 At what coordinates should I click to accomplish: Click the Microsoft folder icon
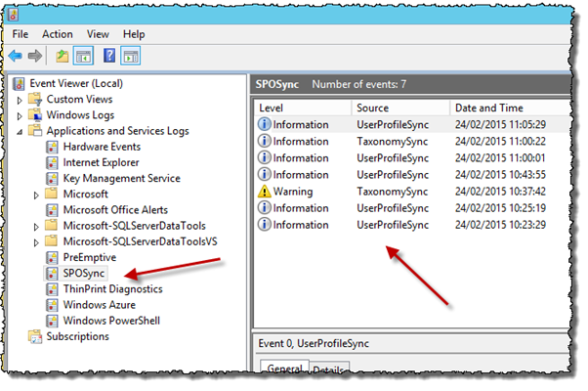click(52, 194)
